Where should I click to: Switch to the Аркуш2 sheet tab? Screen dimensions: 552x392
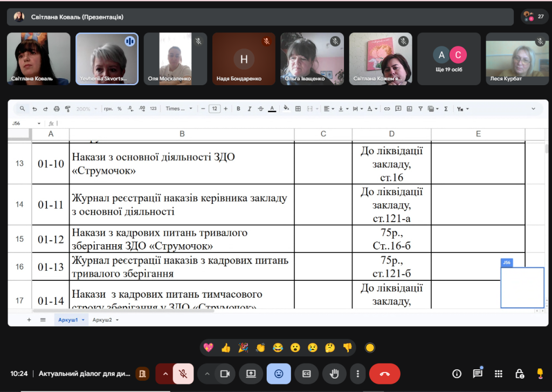[102, 320]
